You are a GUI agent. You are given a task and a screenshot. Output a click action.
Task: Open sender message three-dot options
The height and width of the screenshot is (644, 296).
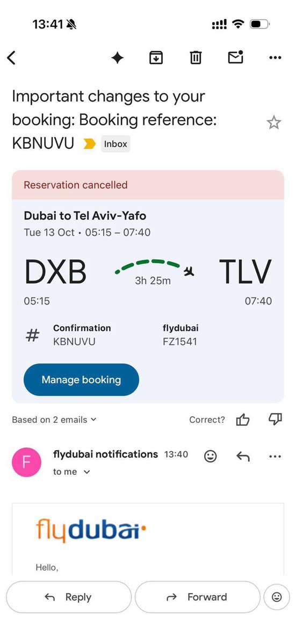(x=275, y=457)
